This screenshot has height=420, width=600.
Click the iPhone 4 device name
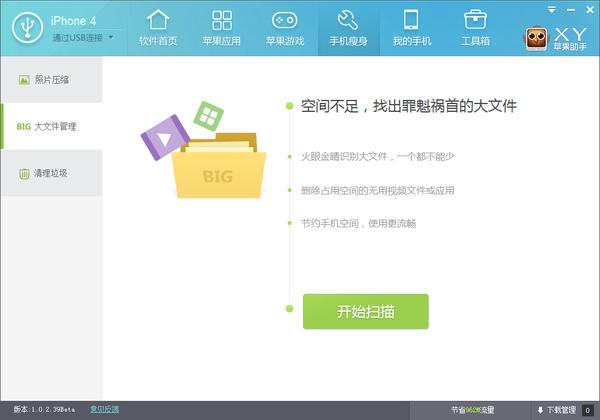(x=73, y=21)
